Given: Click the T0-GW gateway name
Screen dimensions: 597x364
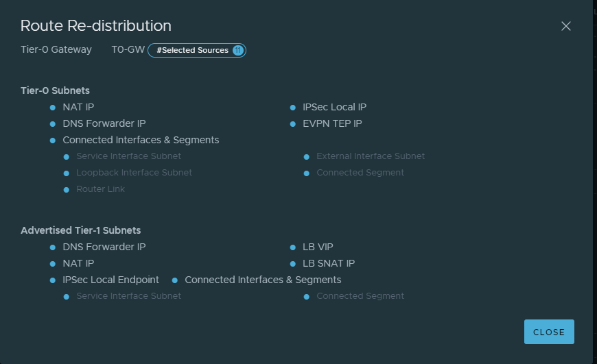Looking at the screenshot, I should click(128, 50).
